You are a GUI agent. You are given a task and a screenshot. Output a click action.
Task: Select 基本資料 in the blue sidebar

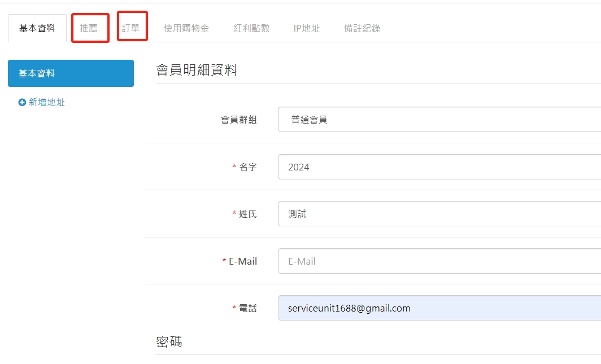[x=71, y=73]
